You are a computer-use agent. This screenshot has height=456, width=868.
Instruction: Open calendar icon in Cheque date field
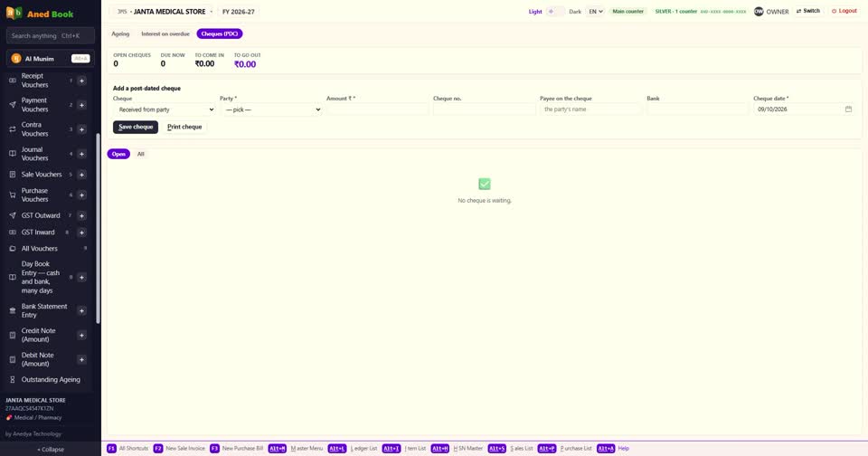point(848,109)
